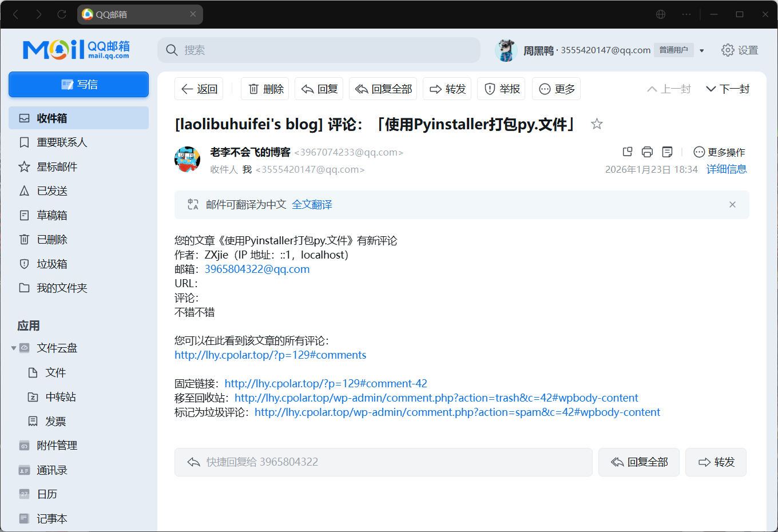Collapse the 文件云盘 tree section
This screenshot has width=778, height=532.
(14, 348)
